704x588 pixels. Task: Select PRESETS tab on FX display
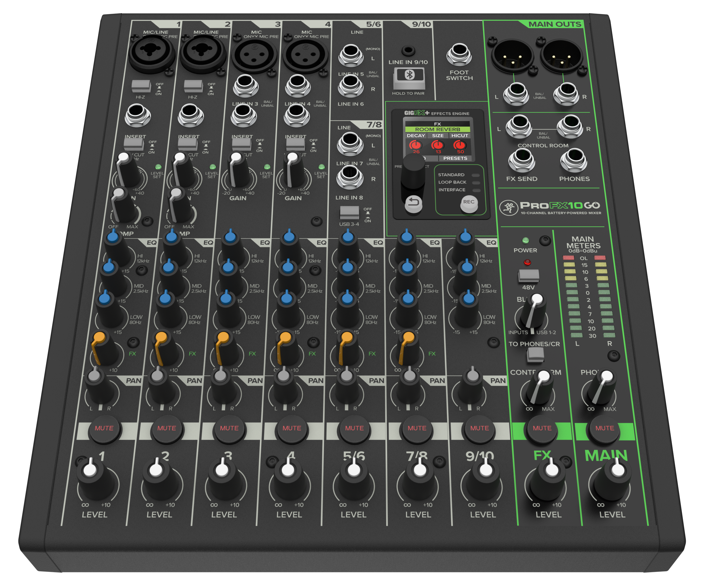pyautogui.click(x=455, y=158)
